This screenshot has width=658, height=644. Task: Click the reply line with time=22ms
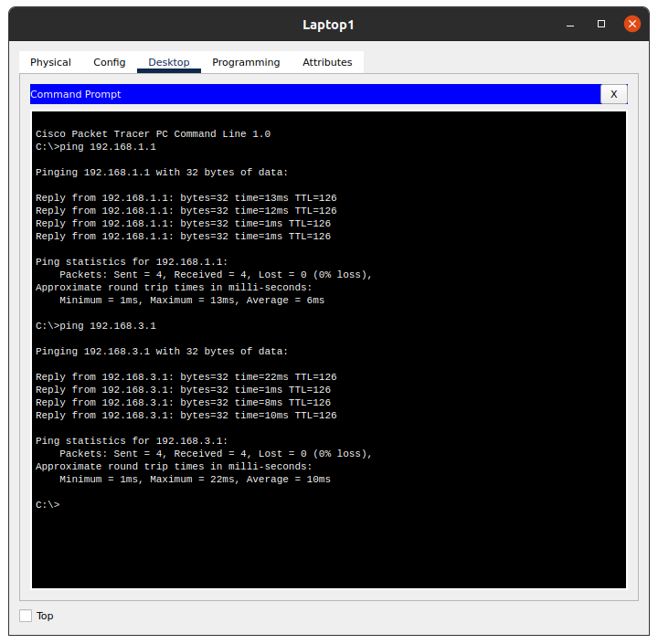[186, 377]
